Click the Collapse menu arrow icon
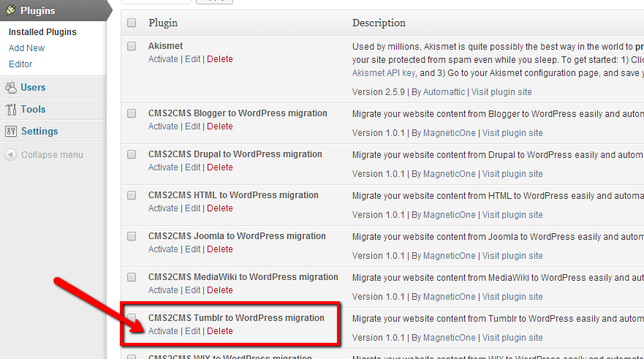 11,155
